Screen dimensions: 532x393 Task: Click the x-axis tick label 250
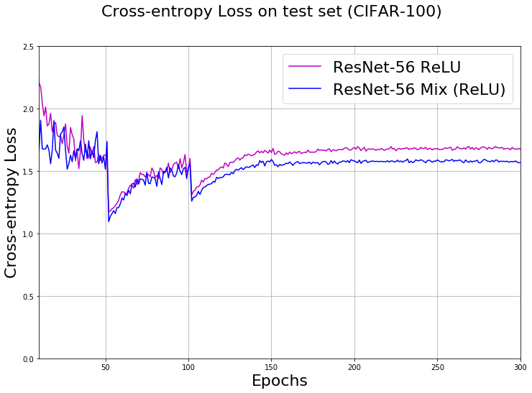click(438, 367)
